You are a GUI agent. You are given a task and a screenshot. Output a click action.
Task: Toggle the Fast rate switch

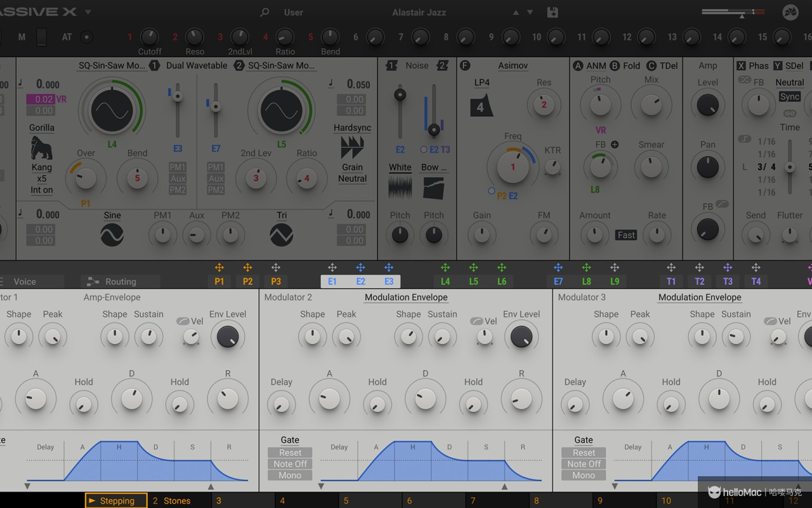(626, 235)
